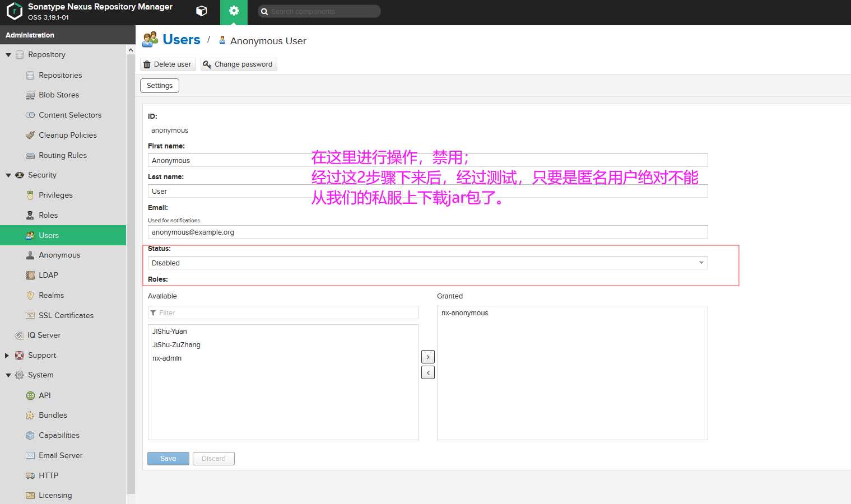Click the Anonymous person icon in sidebar
This screenshot has width=851, height=504.
(x=30, y=255)
